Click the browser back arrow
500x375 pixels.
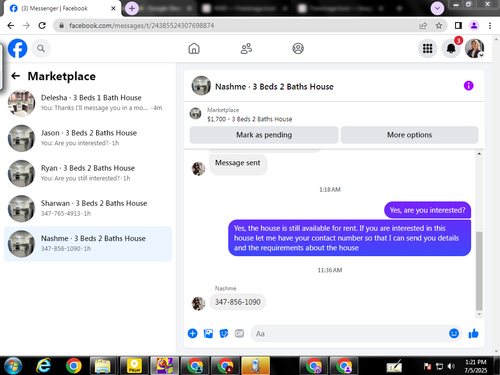pyautogui.click(x=11, y=26)
